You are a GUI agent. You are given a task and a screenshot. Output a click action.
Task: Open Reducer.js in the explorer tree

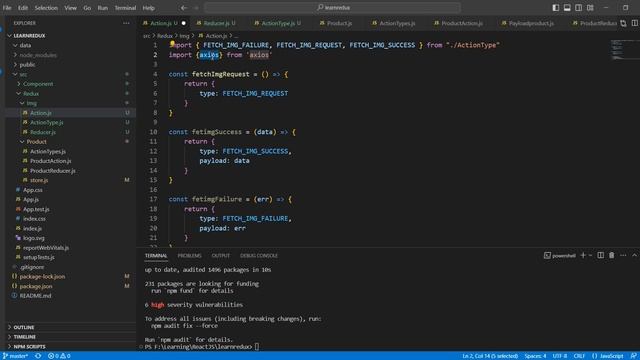[x=43, y=132]
